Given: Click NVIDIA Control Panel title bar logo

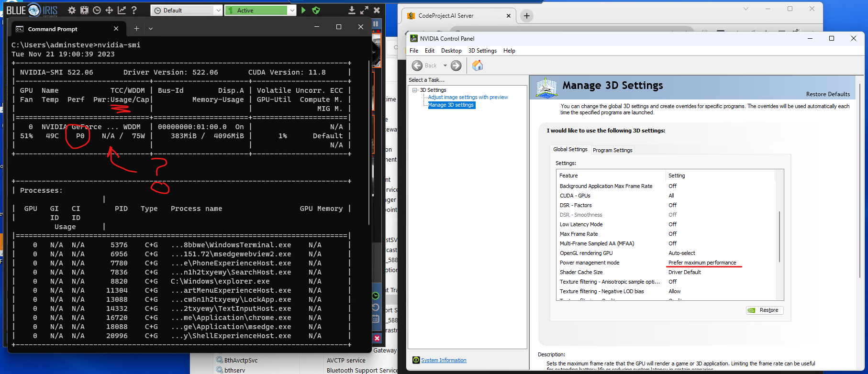Looking at the screenshot, I should pos(414,38).
